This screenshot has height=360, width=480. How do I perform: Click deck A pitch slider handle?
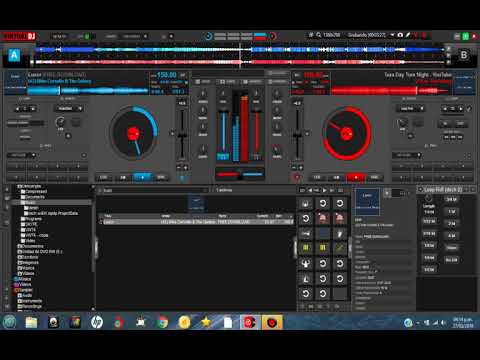tap(182, 136)
